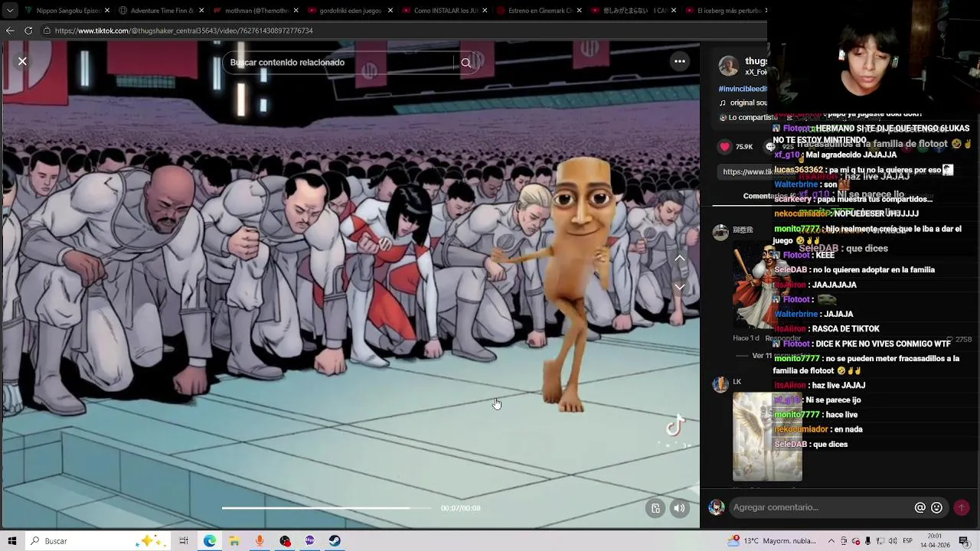The width and height of the screenshot is (980, 551).
Task: Click the '00:07/00:08' video time label
Action: coord(460,508)
